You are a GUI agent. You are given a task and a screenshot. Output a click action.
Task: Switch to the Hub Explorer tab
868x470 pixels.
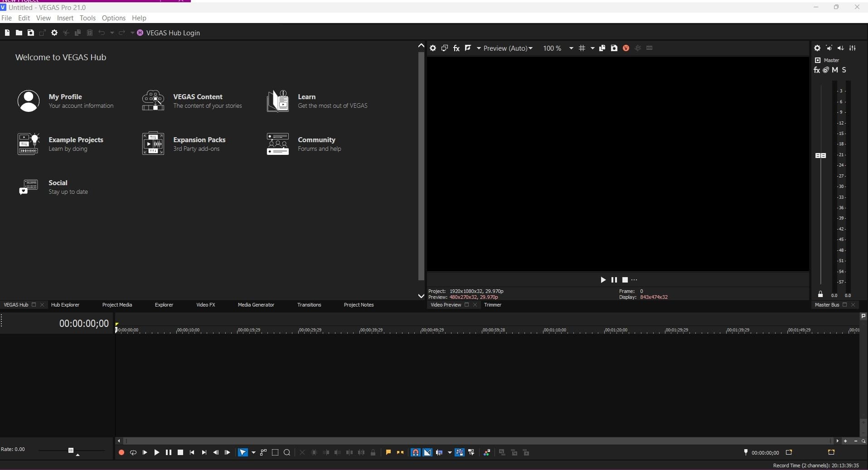[x=65, y=305]
